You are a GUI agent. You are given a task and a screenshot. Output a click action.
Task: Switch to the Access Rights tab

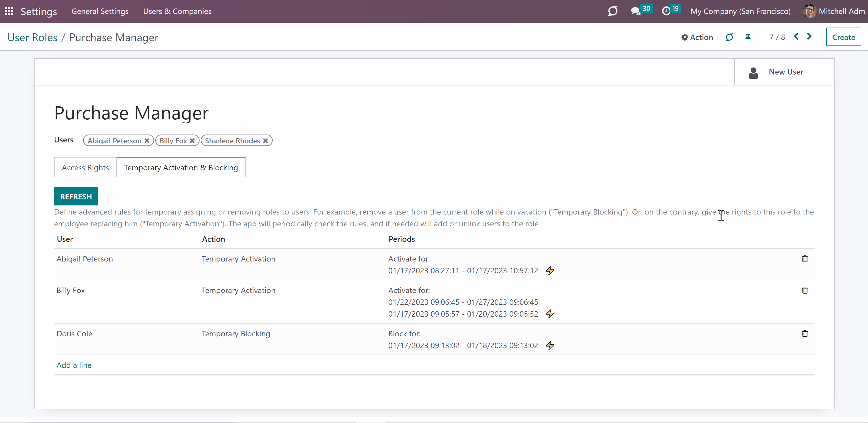coord(85,168)
